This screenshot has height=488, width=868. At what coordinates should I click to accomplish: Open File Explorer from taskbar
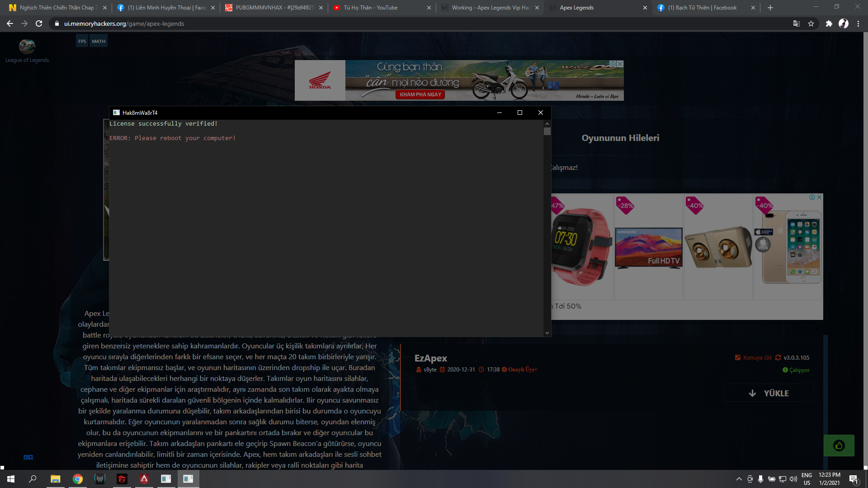55,479
